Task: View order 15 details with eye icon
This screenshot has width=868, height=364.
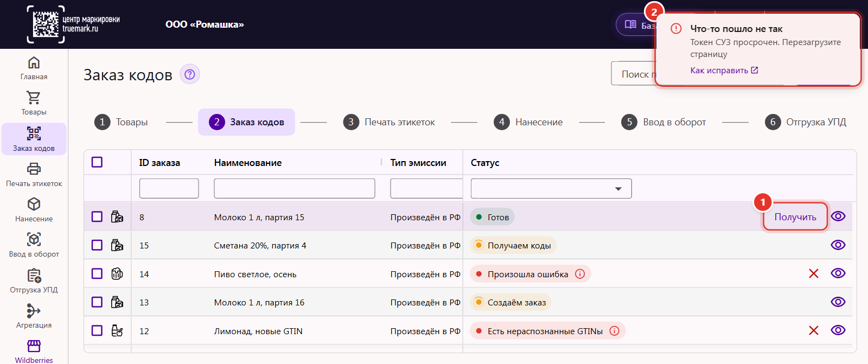Action: (838, 245)
